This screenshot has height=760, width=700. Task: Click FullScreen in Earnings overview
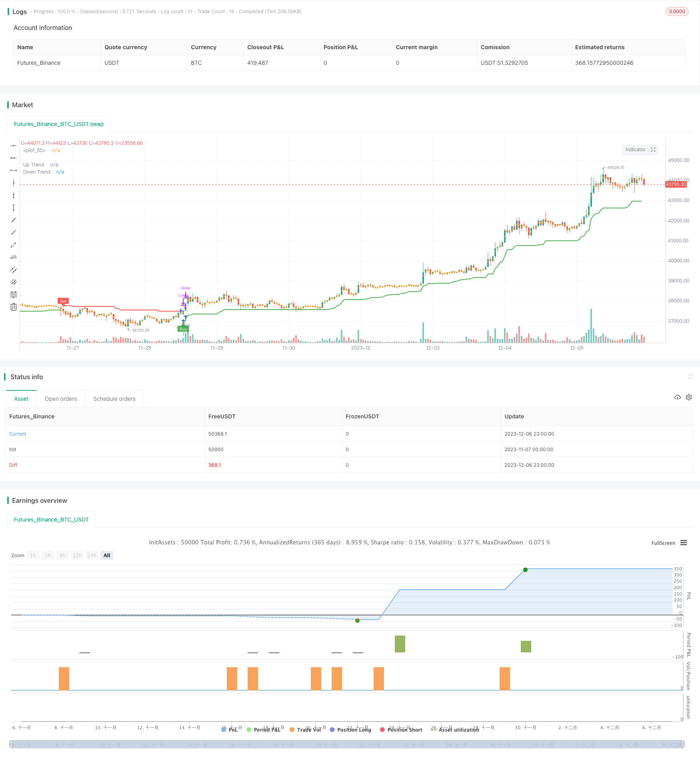pyautogui.click(x=663, y=543)
